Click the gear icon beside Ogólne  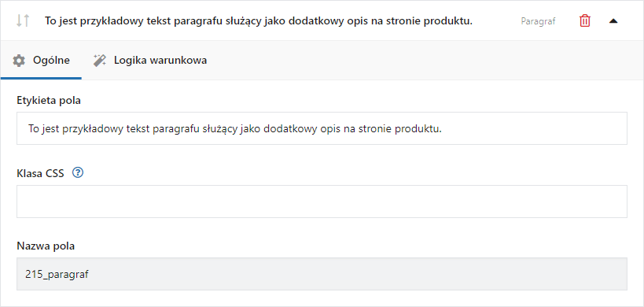pyautogui.click(x=19, y=61)
